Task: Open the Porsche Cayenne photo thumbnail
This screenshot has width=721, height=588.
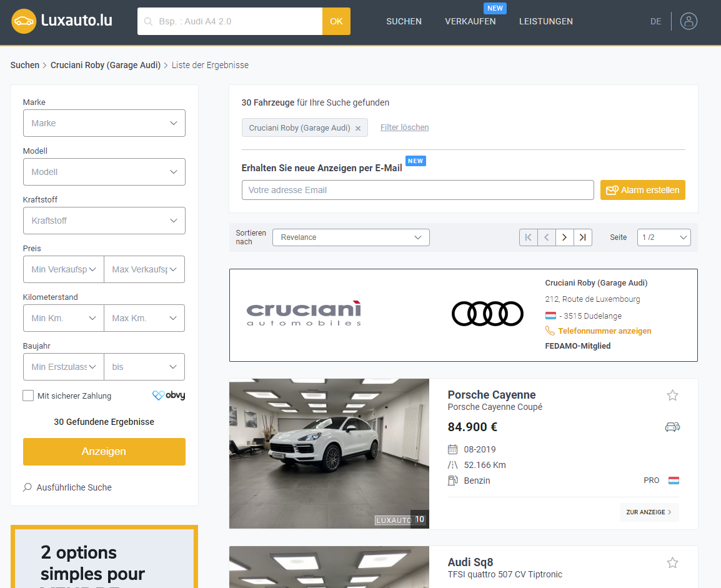Action: [x=329, y=453]
